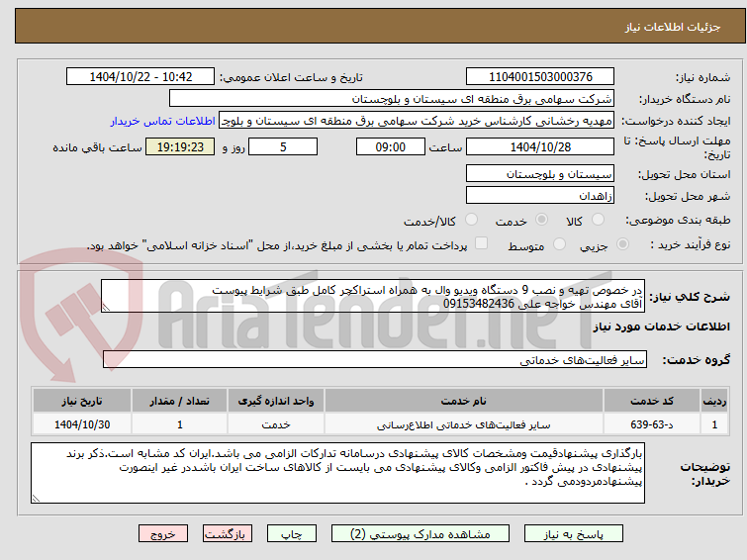
Task: Click the deadline time field 09:00
Action: click(390, 146)
